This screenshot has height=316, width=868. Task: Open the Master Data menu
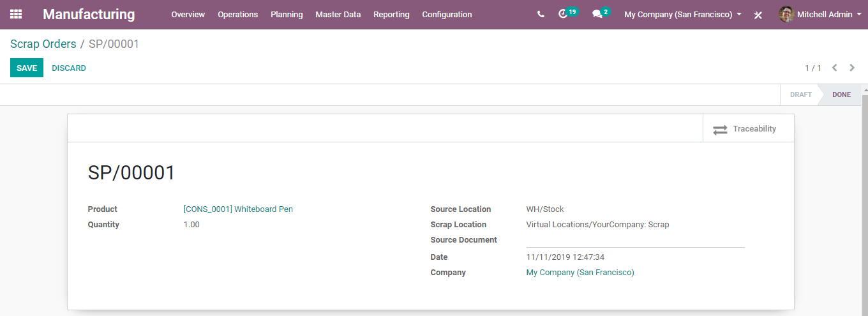point(338,14)
